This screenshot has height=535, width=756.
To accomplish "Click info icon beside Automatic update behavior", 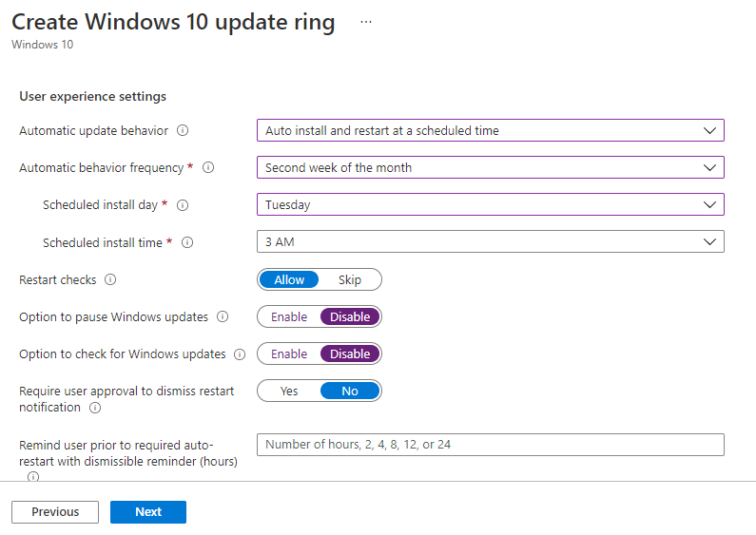I will click(x=183, y=130).
